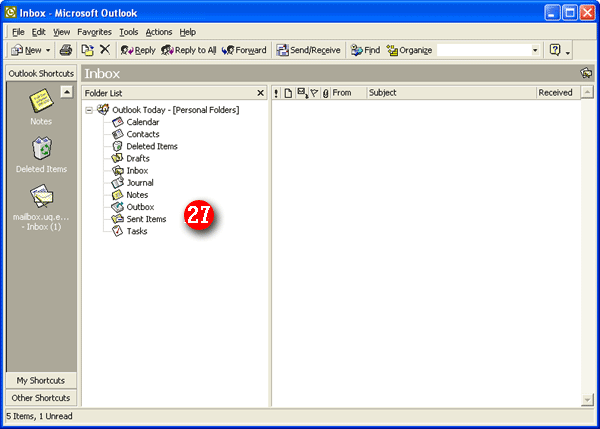
Task: Open the Edit menu
Action: click(38, 32)
